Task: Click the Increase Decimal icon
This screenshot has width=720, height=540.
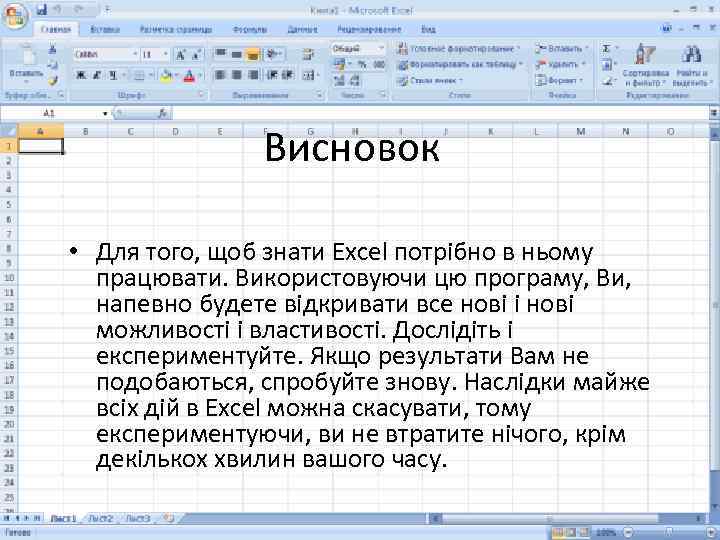Action: (x=339, y=81)
